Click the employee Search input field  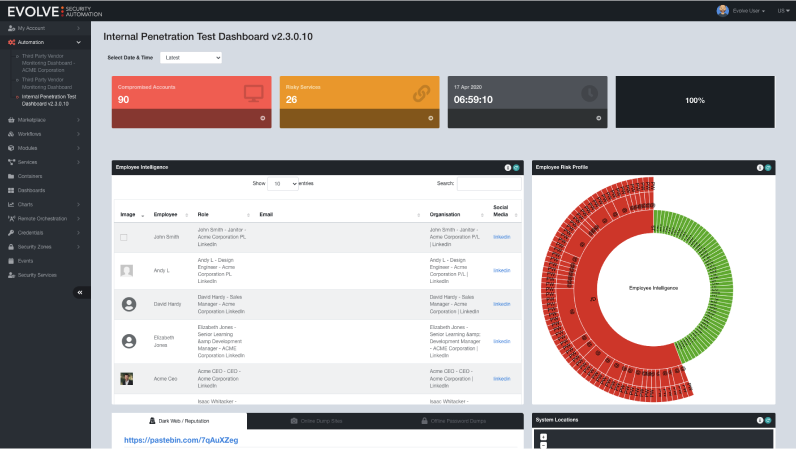pyautogui.click(x=489, y=184)
